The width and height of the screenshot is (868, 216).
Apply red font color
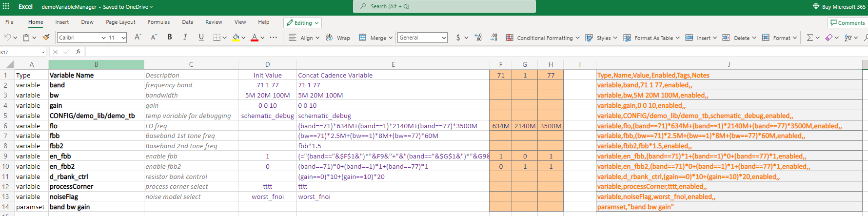pyautogui.click(x=254, y=38)
